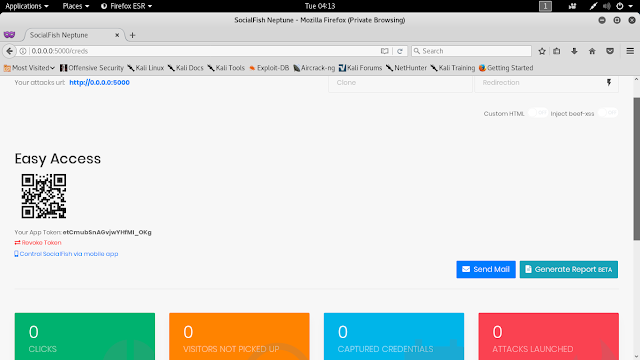Click the green Clicks stat card
Screen dimensions: 640x360
[84, 336]
